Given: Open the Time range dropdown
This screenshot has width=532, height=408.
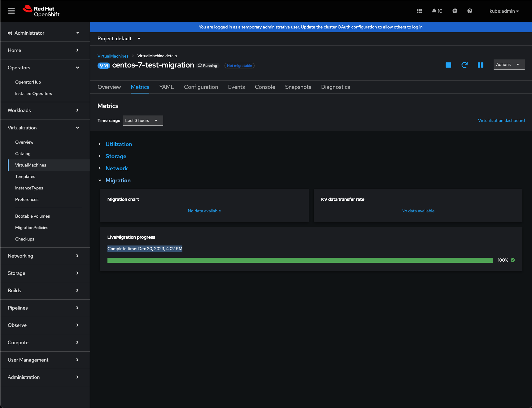Looking at the screenshot, I should (x=143, y=121).
